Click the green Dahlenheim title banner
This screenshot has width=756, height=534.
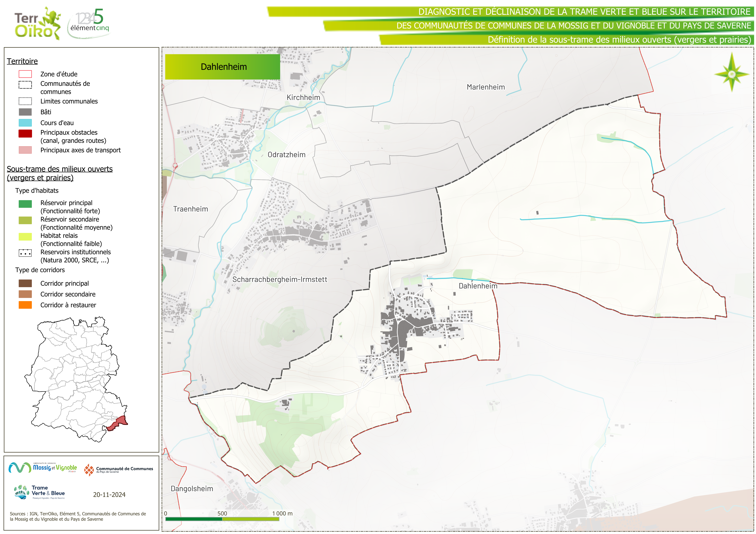(223, 67)
